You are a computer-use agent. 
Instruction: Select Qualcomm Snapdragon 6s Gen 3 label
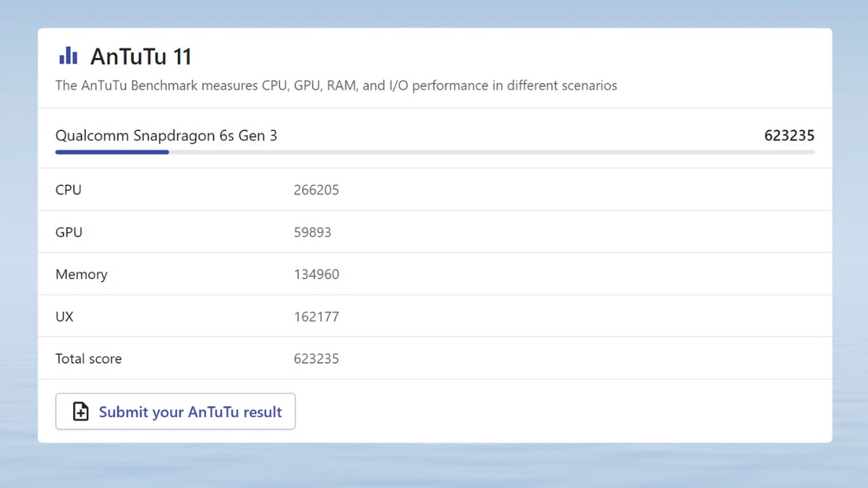[x=166, y=135]
